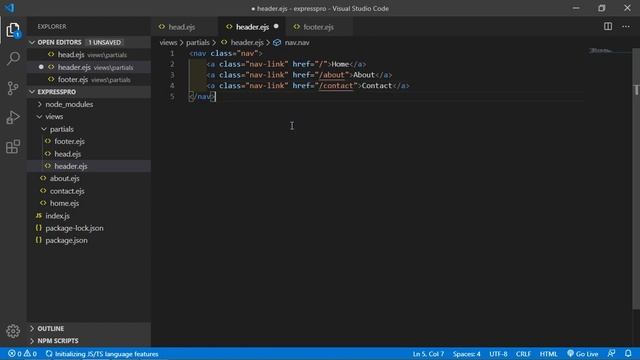Click the VS Code logo in title bar
The width and height of the screenshot is (640, 360).
coord(9,8)
